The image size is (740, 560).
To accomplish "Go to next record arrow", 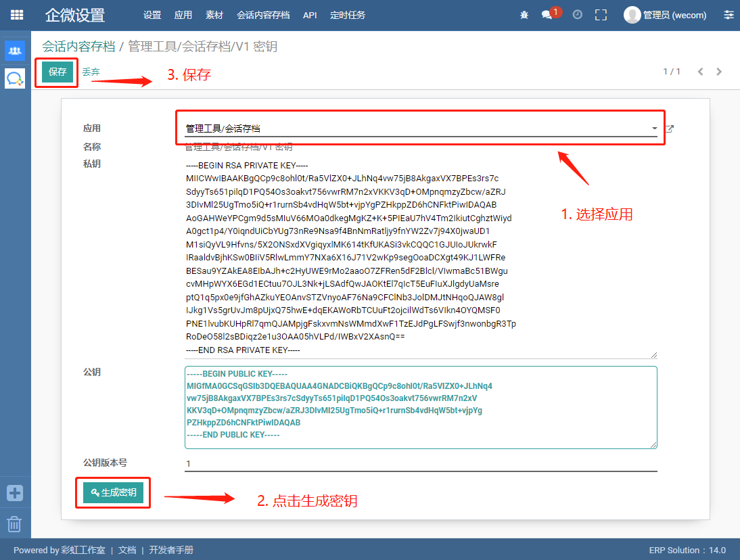I will [x=719, y=72].
